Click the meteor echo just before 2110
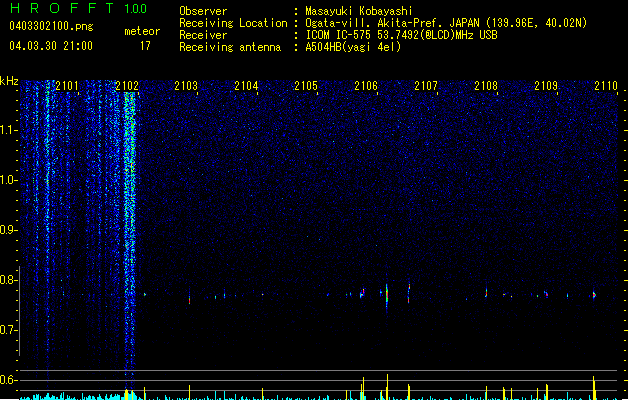The width and height of the screenshot is (629, 400). (x=594, y=295)
